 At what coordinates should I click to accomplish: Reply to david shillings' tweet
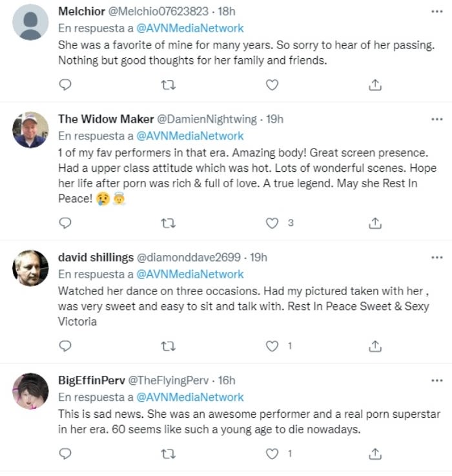pos(65,346)
